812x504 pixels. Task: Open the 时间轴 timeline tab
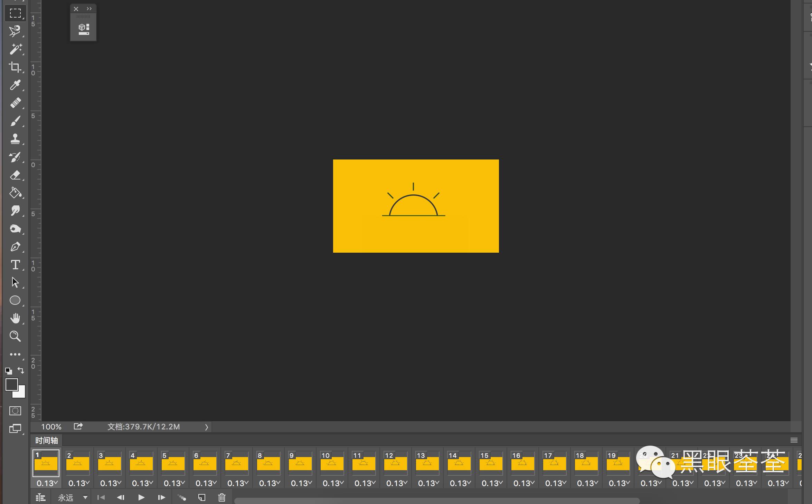(47, 440)
